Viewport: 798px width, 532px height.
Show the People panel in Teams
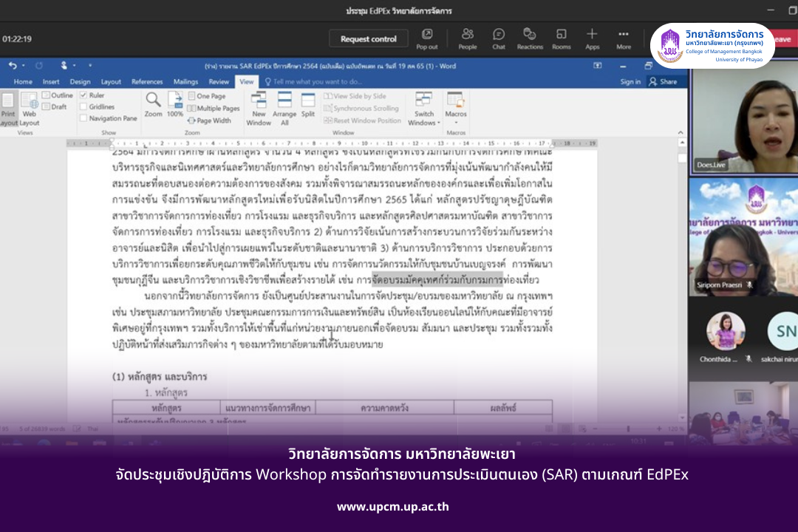(467, 38)
